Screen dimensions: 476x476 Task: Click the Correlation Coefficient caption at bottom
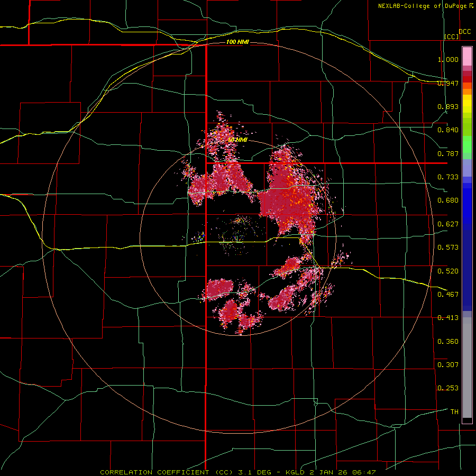238,472
